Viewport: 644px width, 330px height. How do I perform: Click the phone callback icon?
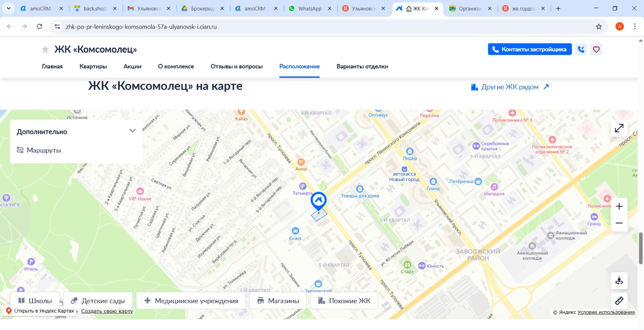581,49
